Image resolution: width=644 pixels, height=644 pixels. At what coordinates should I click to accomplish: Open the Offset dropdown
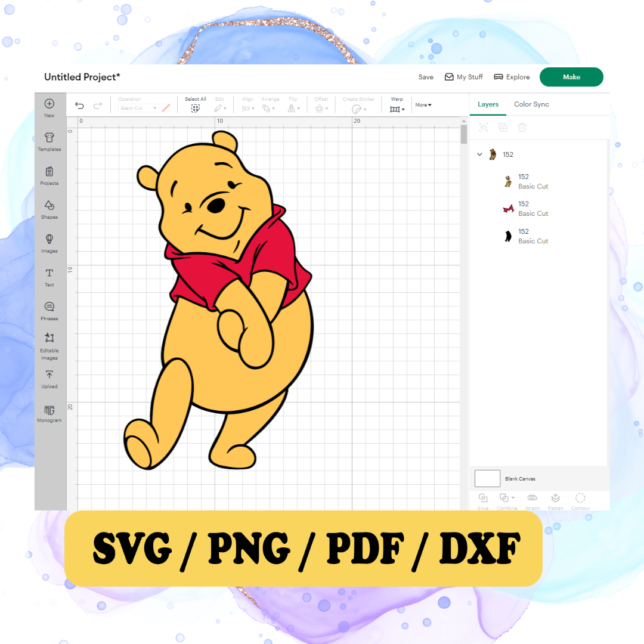(321, 105)
